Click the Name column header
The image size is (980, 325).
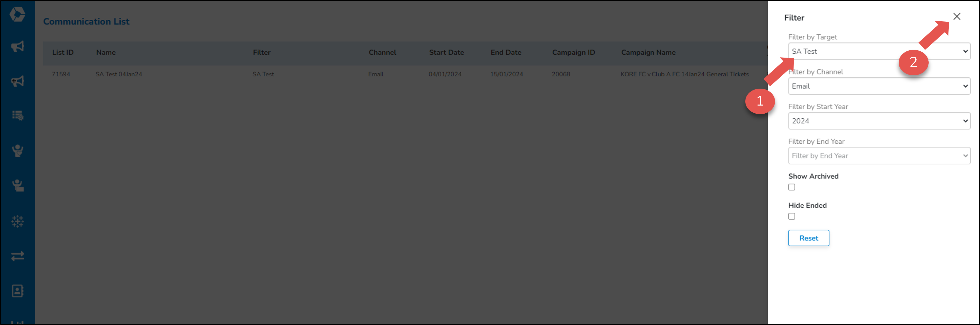coord(106,52)
